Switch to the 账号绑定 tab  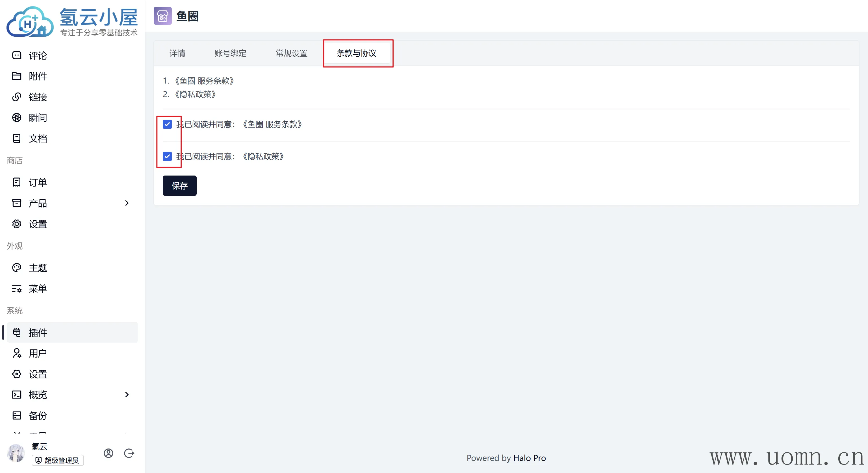[231, 53]
